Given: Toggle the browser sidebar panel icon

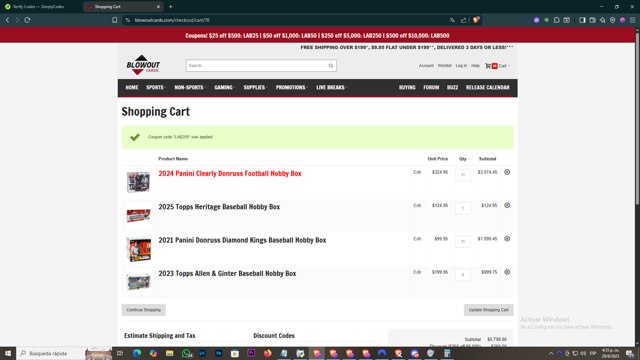Looking at the screenshot, I should [x=582, y=20].
